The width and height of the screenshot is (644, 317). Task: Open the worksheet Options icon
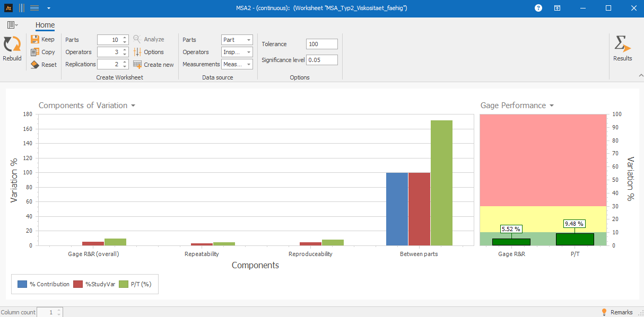point(137,52)
